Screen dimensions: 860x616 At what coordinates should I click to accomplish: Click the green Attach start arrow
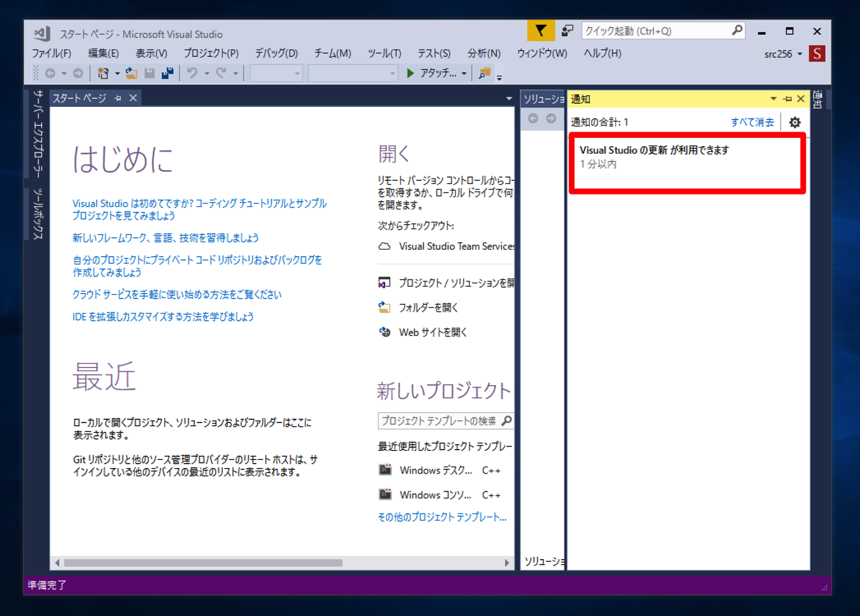tap(411, 73)
